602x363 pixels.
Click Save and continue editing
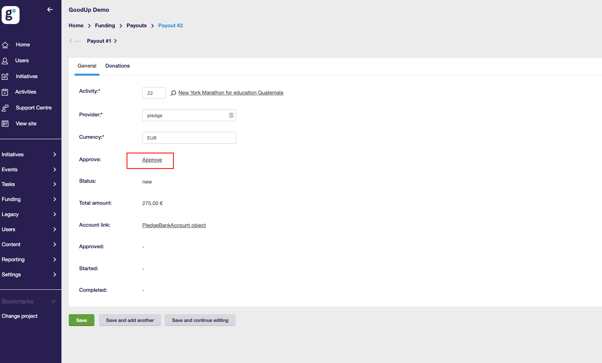pos(200,320)
